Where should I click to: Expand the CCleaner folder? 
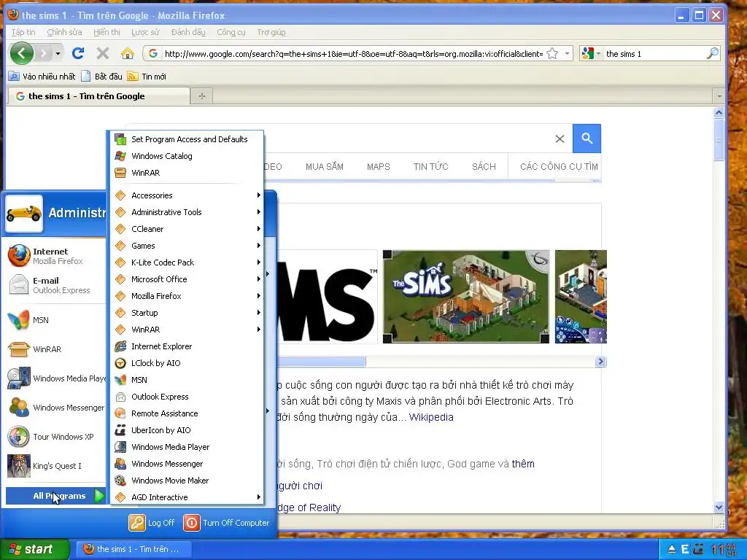(x=186, y=229)
